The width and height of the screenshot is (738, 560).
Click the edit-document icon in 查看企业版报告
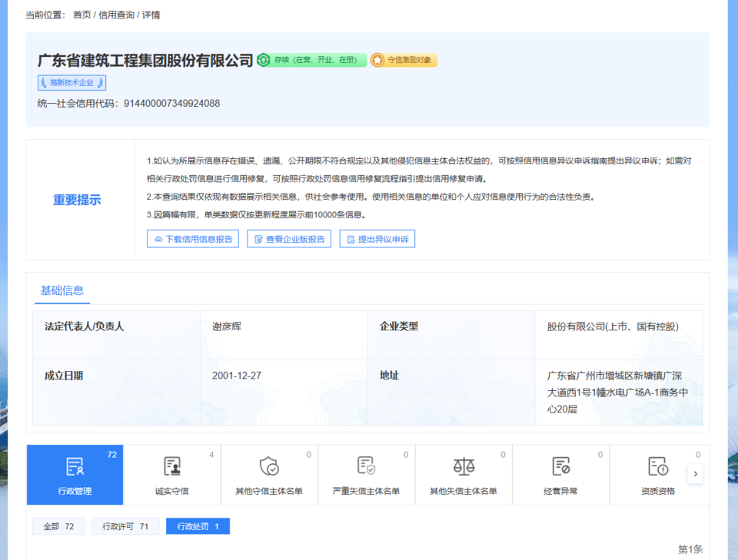[x=258, y=240]
